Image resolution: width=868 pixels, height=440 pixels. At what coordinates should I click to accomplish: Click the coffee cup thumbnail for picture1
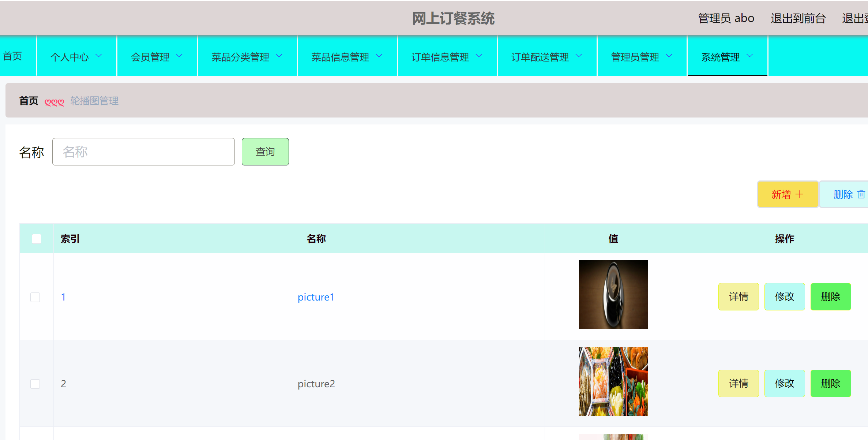tap(613, 294)
